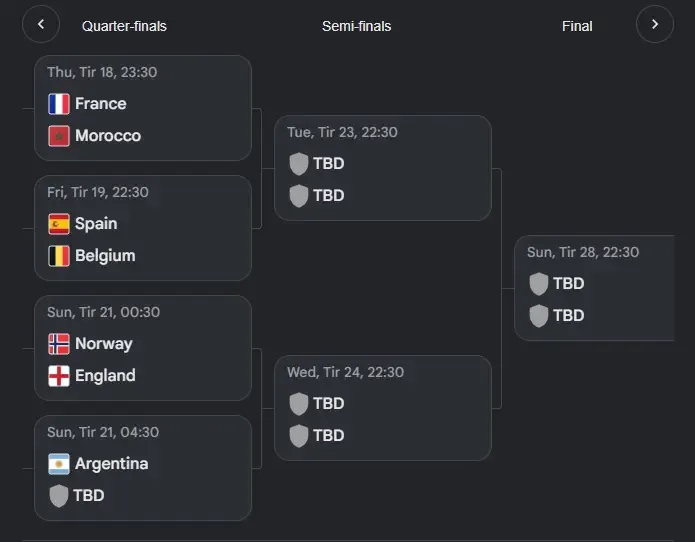Click the Morocco flag icon
The height and width of the screenshot is (542, 695).
[59, 136]
